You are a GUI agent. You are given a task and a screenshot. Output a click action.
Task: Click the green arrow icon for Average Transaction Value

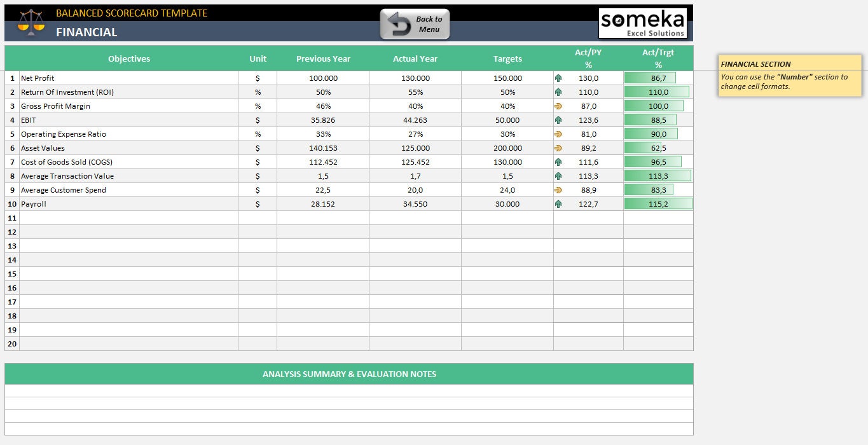click(558, 175)
